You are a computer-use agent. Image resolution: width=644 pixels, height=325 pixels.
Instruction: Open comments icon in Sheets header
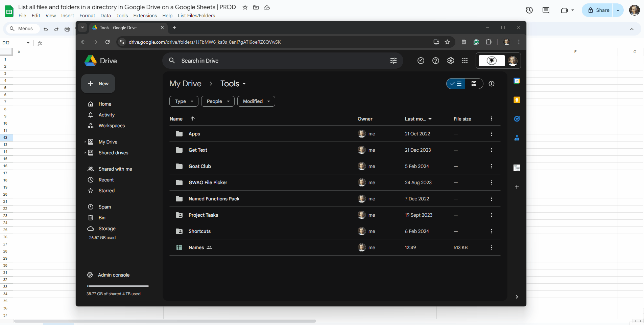546,10
